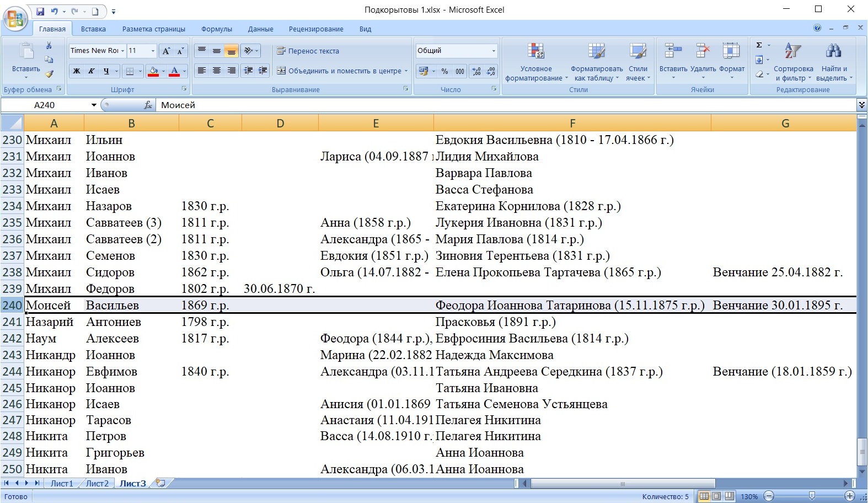Apply percent style to the cell
The image size is (868, 503).
[x=444, y=71]
